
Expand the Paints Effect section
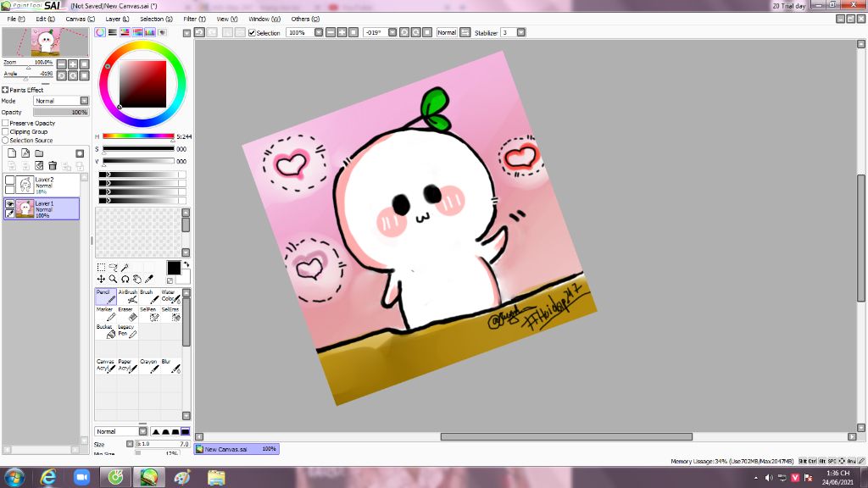(5, 90)
